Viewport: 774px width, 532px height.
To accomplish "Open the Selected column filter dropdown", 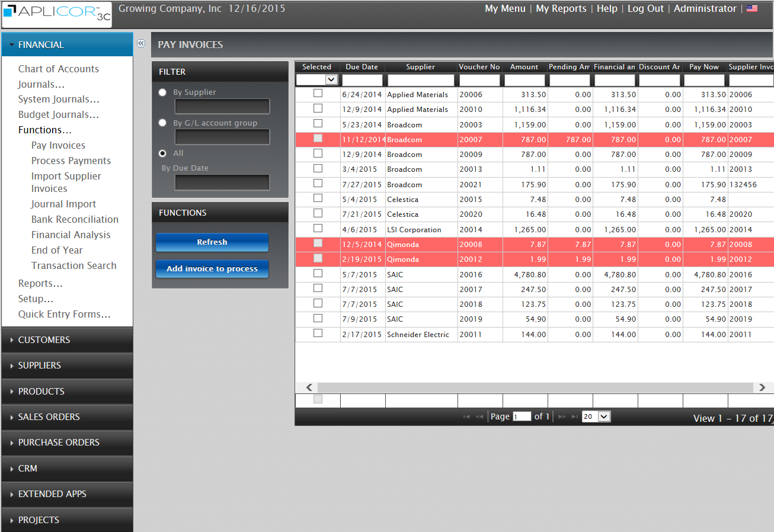I will pyautogui.click(x=331, y=80).
